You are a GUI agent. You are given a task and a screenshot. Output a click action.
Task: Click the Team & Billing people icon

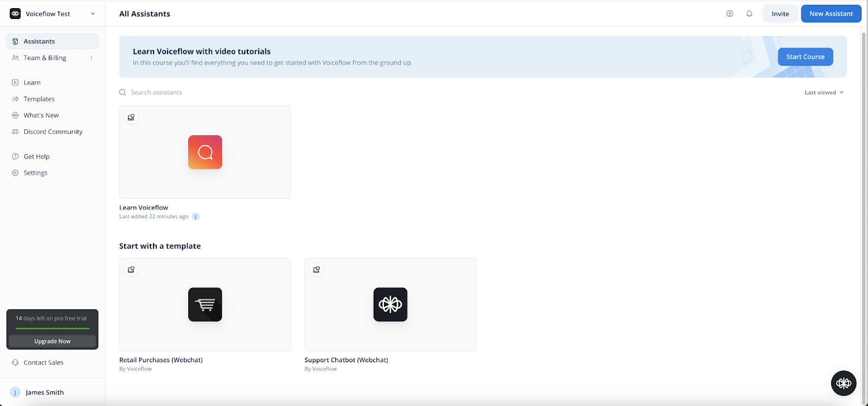[x=15, y=58]
